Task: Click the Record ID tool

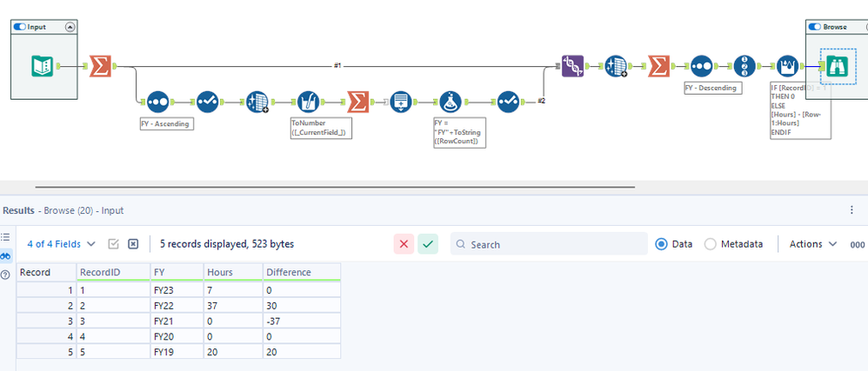Action: click(x=745, y=66)
